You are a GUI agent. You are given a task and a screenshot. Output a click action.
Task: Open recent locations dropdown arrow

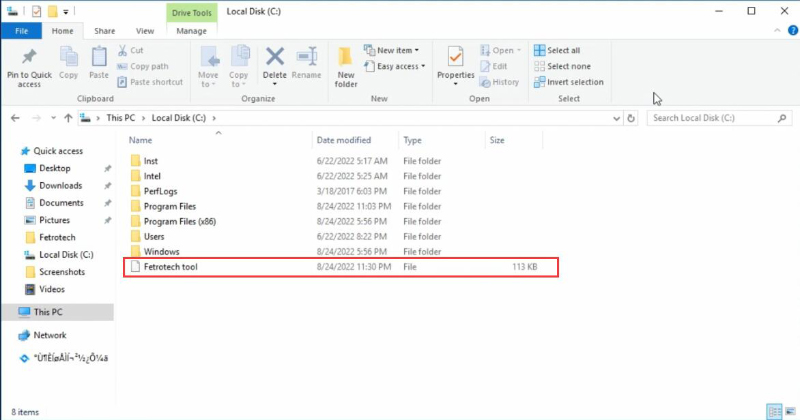point(53,118)
